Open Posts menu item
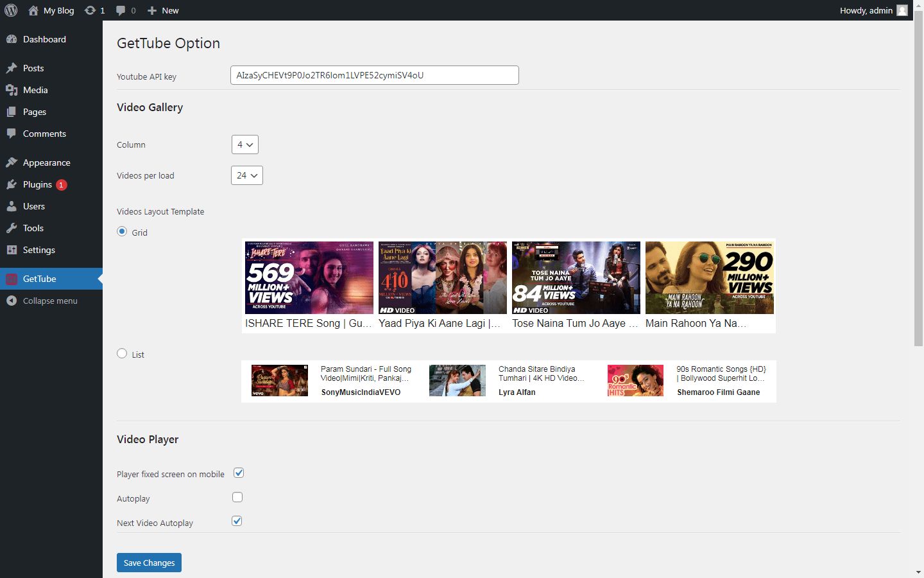The height and width of the screenshot is (578, 924). click(33, 68)
